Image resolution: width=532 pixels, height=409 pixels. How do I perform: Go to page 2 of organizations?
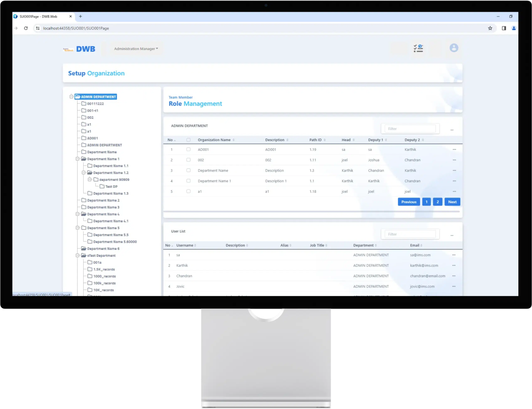tap(437, 202)
